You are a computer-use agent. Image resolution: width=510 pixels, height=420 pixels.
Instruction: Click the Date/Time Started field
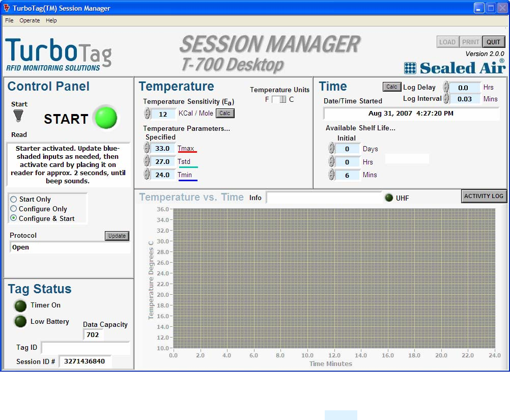(x=411, y=114)
